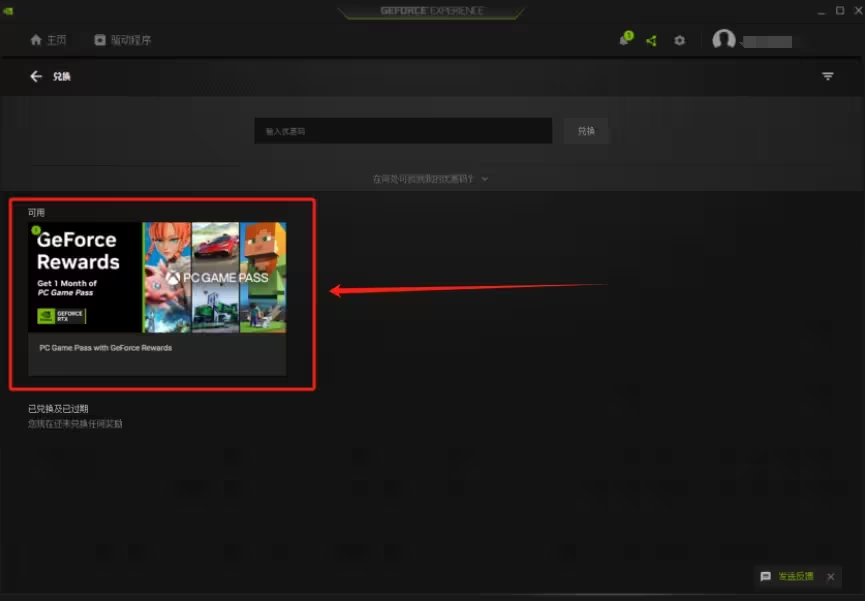Image resolution: width=865 pixels, height=601 pixels.
Task: Click the NVIDIA logo in the title bar
Action: pyautogui.click(x=8, y=11)
